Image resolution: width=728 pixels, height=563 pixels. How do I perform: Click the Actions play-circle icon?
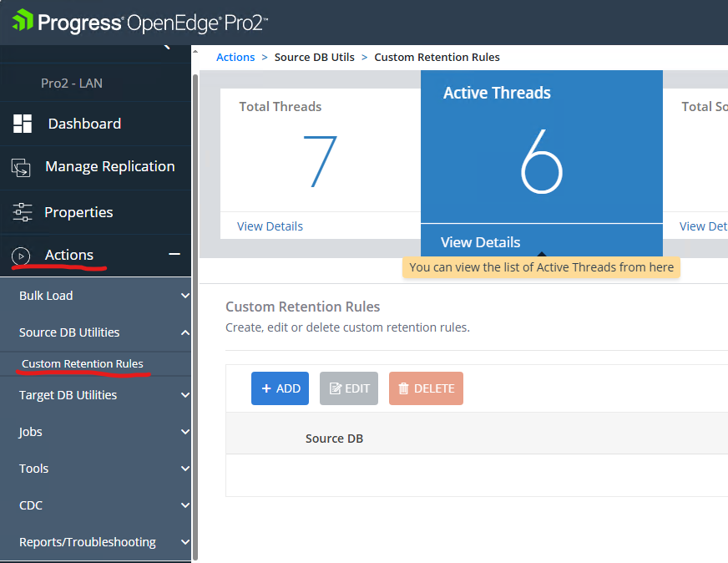coord(21,256)
